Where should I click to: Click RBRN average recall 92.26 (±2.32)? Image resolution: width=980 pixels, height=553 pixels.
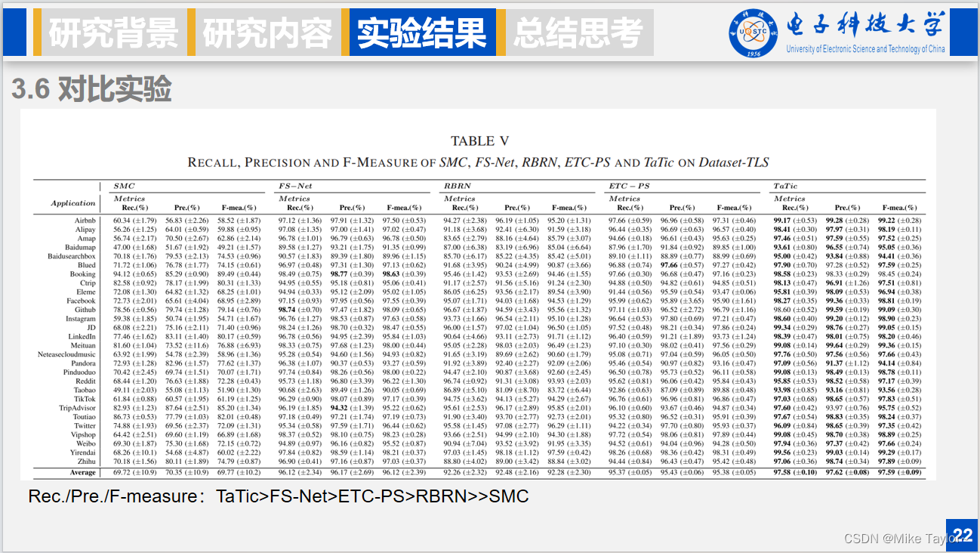click(x=465, y=472)
